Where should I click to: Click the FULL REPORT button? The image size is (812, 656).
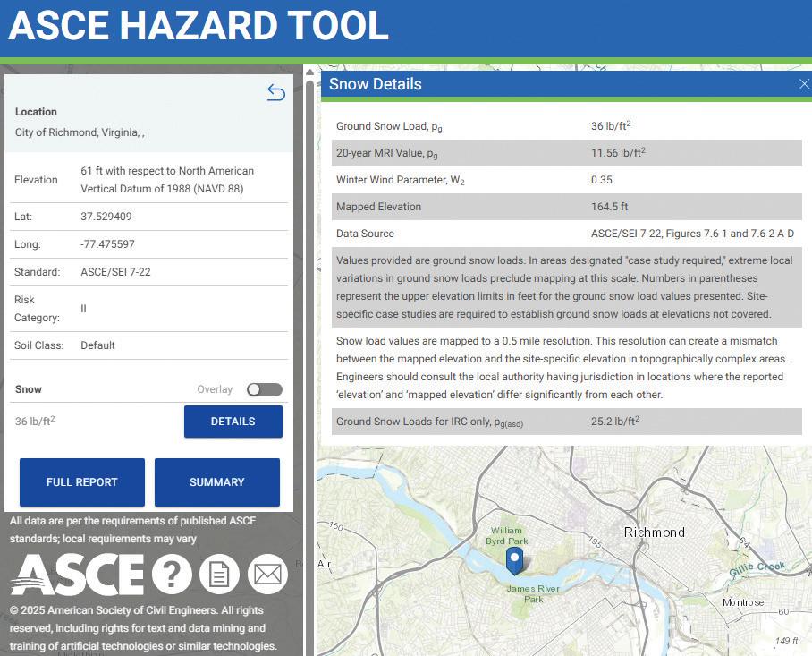(x=81, y=481)
